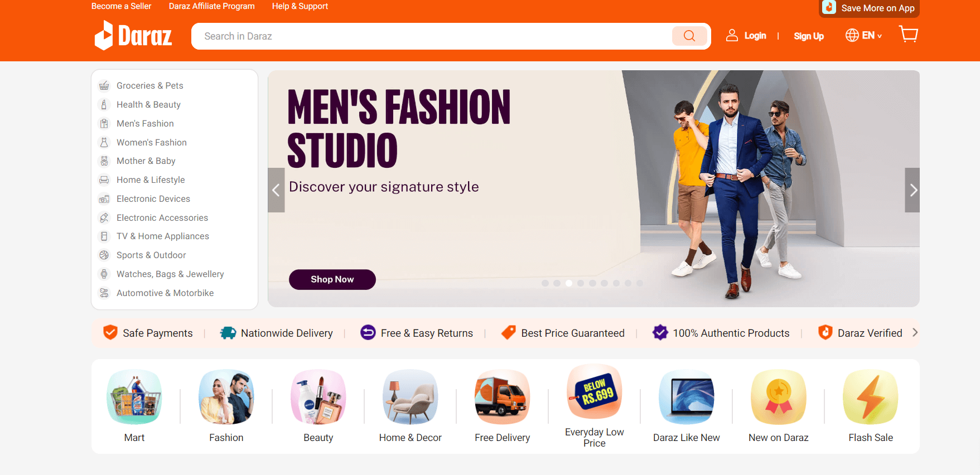Open Everyday Low Price thumbnail
Image resolution: width=980 pixels, height=475 pixels.
(x=595, y=392)
